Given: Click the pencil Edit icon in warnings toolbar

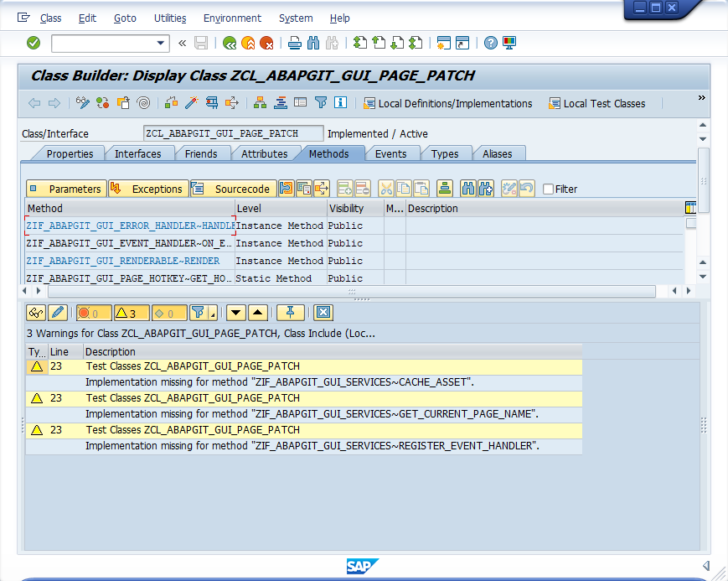Looking at the screenshot, I should pyautogui.click(x=58, y=313).
